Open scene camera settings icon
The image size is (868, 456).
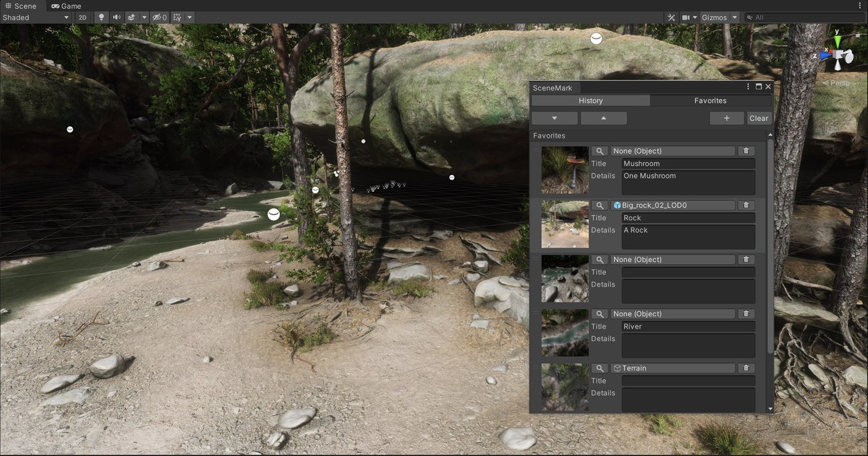click(x=685, y=17)
